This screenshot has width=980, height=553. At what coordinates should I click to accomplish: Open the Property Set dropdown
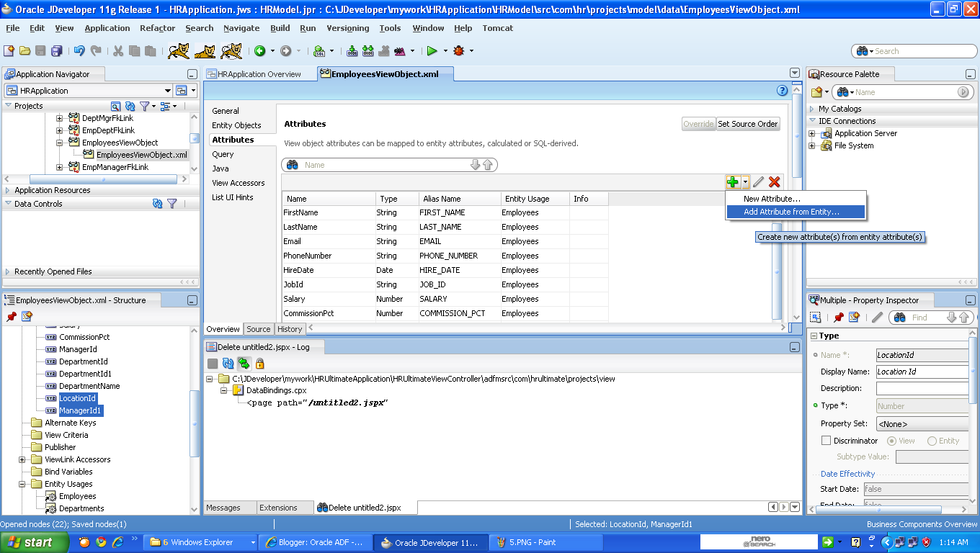pyautogui.click(x=922, y=424)
